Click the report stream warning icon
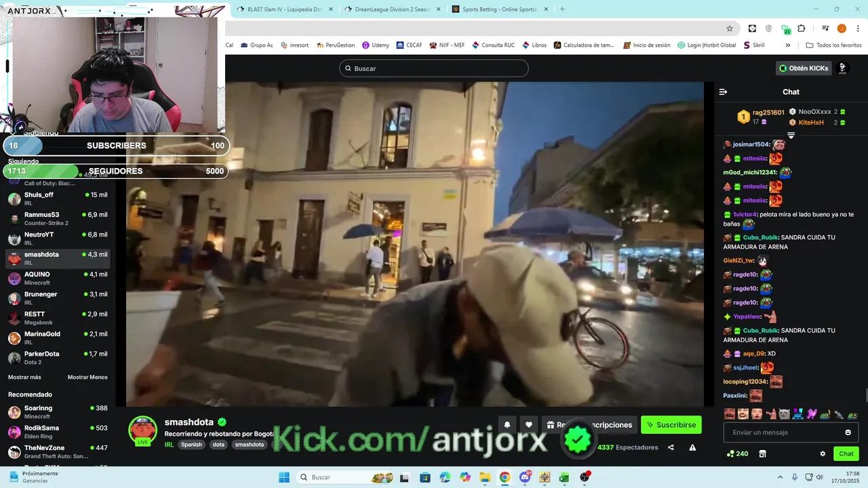 692,447
